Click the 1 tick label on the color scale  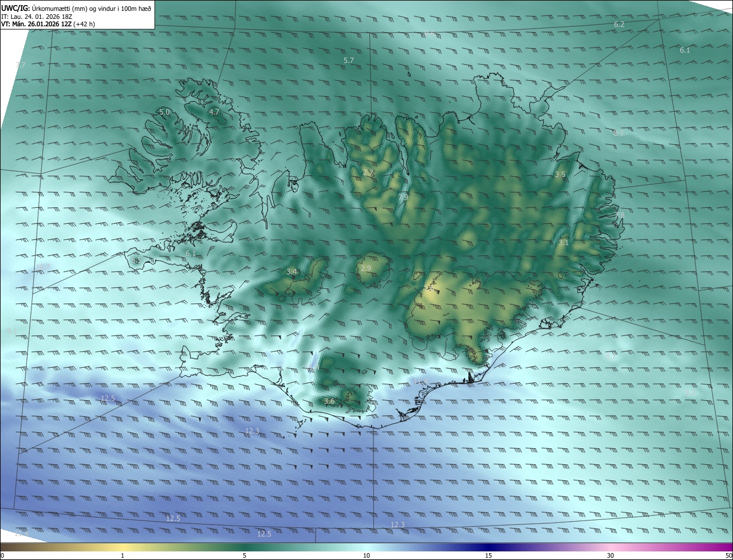pyautogui.click(x=123, y=555)
